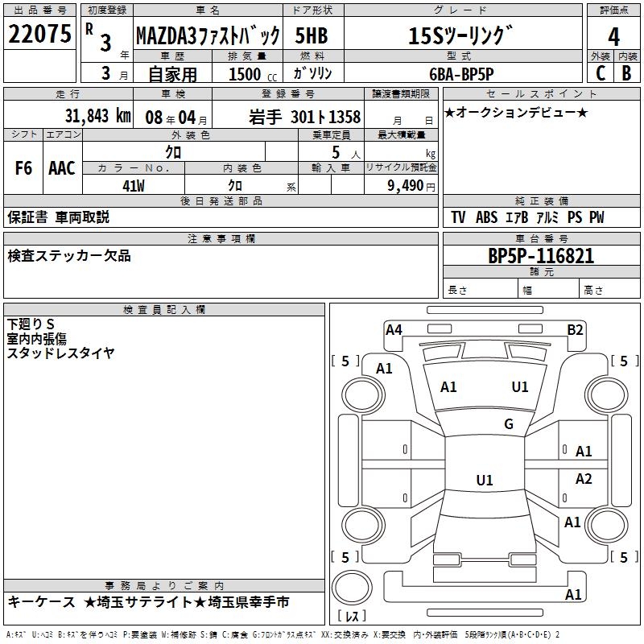
Task: Select grade 15Sツーリング
Action: 460,35
